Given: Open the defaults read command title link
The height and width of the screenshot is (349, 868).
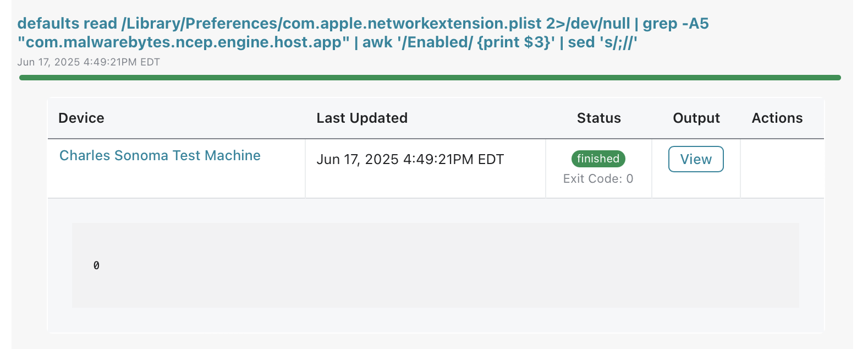Looking at the screenshot, I should tap(363, 32).
